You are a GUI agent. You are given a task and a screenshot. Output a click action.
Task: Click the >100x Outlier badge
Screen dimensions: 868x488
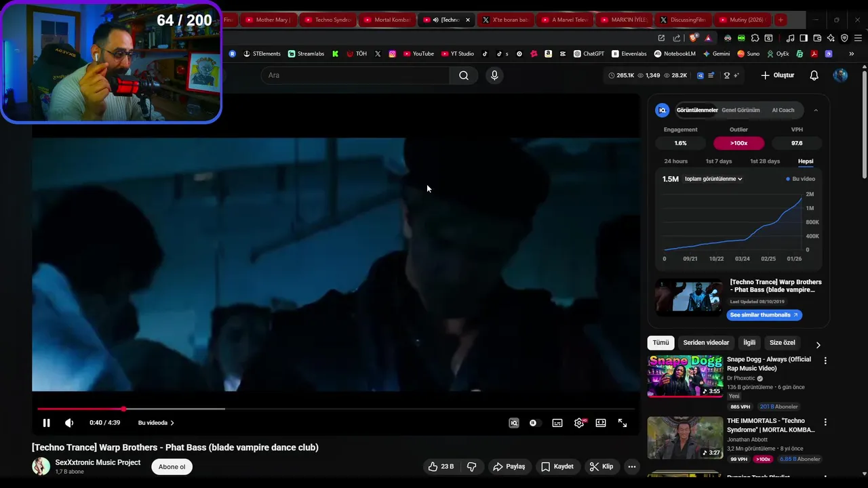tap(739, 143)
